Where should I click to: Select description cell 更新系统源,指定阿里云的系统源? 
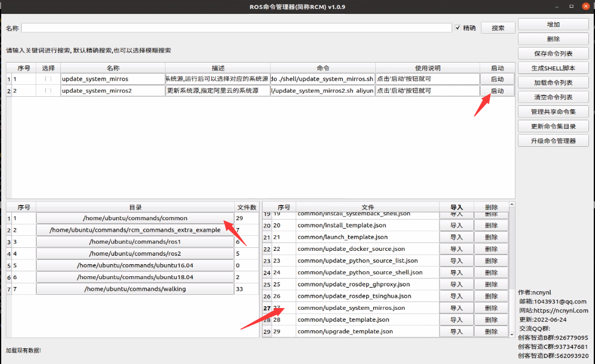point(218,91)
